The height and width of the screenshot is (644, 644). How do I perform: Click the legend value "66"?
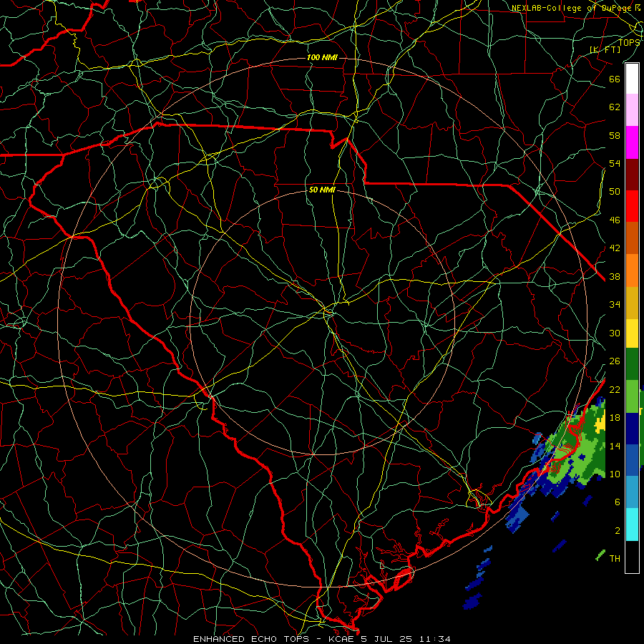coord(615,79)
